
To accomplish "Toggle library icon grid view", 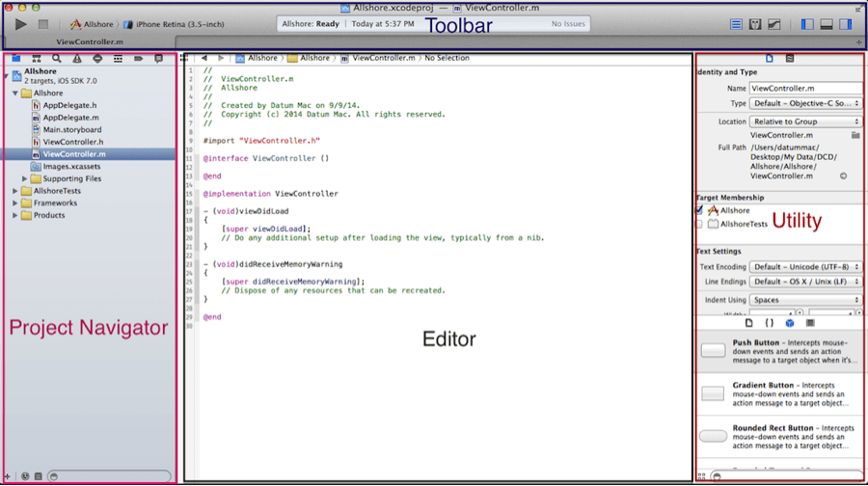I will coord(701,476).
